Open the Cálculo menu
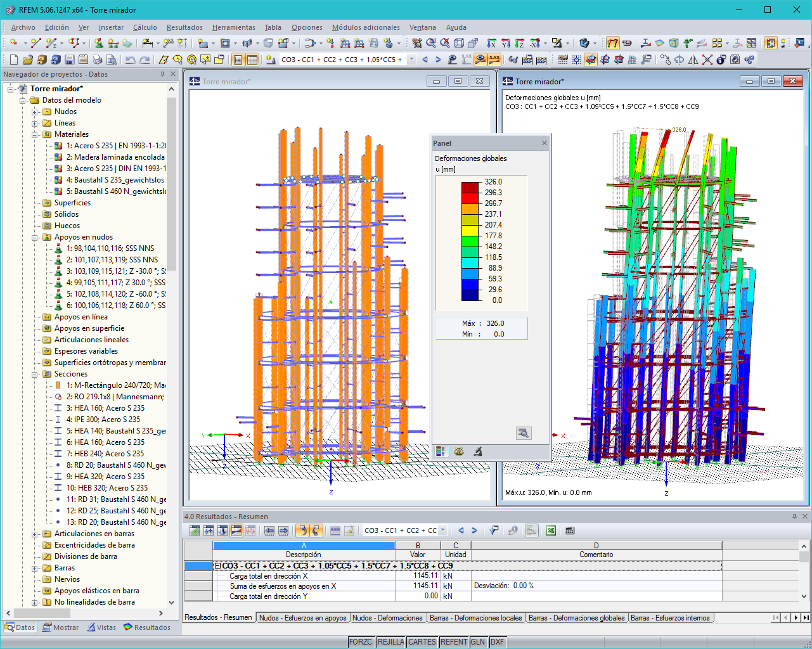The width and height of the screenshot is (812, 649). (145, 27)
